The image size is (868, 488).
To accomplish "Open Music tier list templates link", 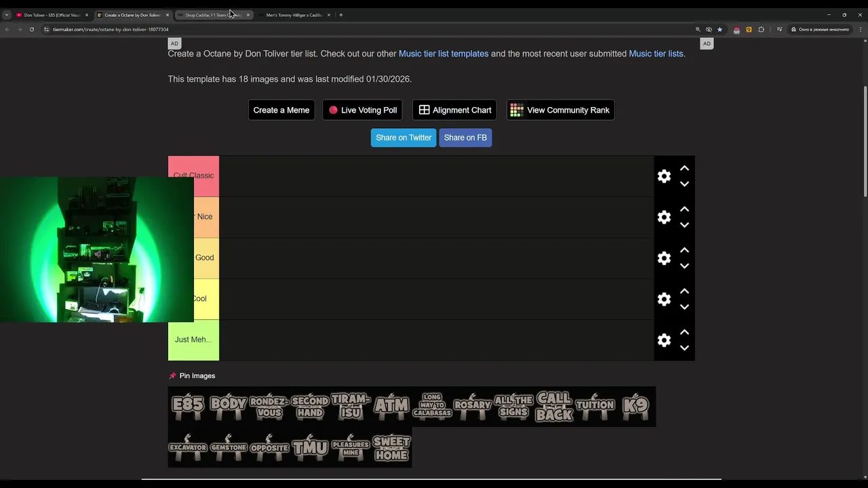I will pos(443,54).
